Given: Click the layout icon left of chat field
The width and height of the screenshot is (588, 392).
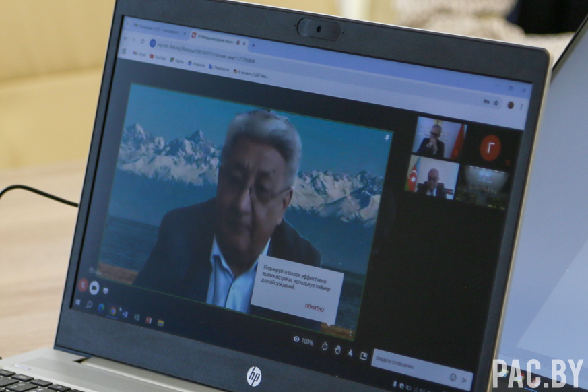Looking at the screenshot, I should [x=364, y=356].
